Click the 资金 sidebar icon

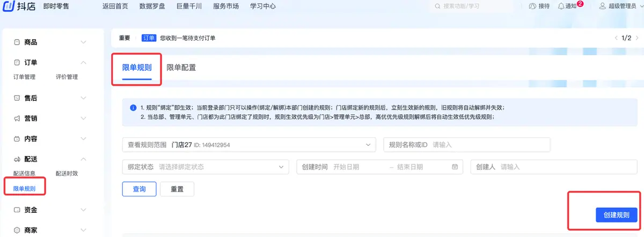tap(17, 210)
